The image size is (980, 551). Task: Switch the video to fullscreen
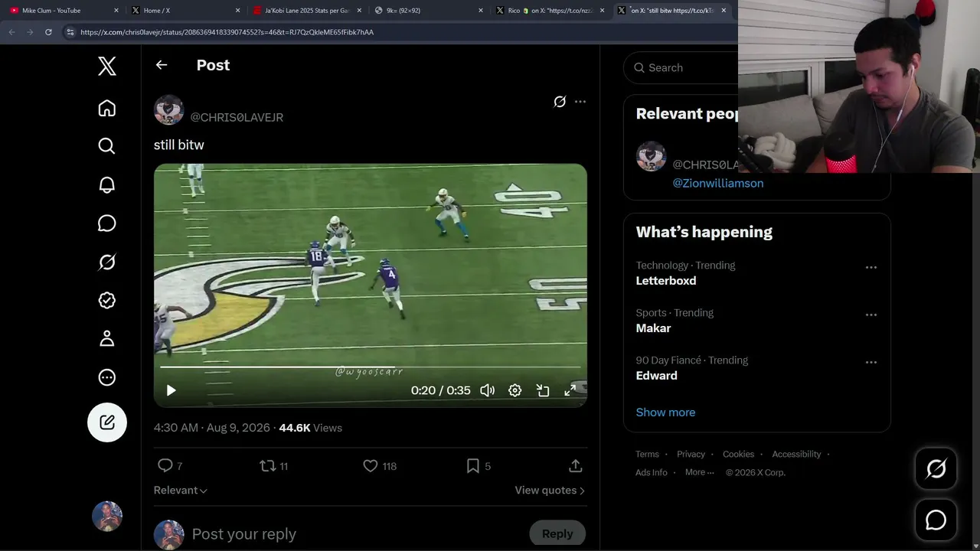pyautogui.click(x=570, y=390)
